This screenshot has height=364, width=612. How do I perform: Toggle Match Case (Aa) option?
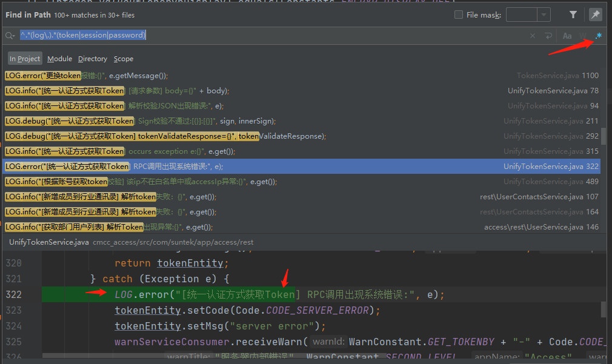pyautogui.click(x=567, y=36)
